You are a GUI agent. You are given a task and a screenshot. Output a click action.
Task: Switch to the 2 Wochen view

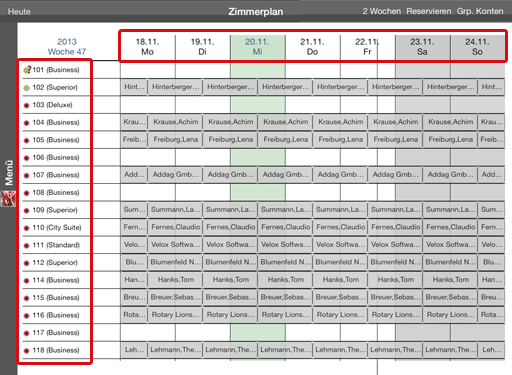[382, 11]
